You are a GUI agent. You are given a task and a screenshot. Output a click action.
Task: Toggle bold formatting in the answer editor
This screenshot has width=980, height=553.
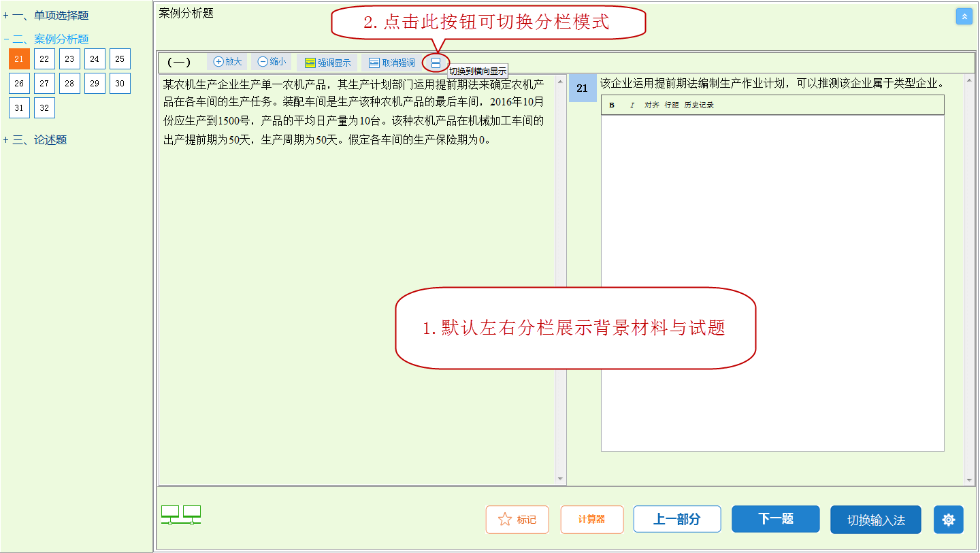(x=611, y=105)
